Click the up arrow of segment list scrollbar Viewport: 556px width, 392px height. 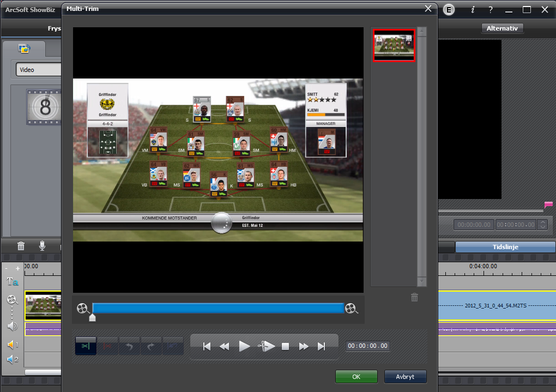421,32
